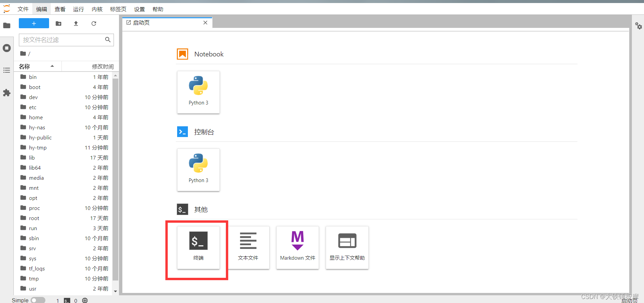Open the 标签页 menu
Viewport: 644px width, 303px height.
pyautogui.click(x=118, y=9)
